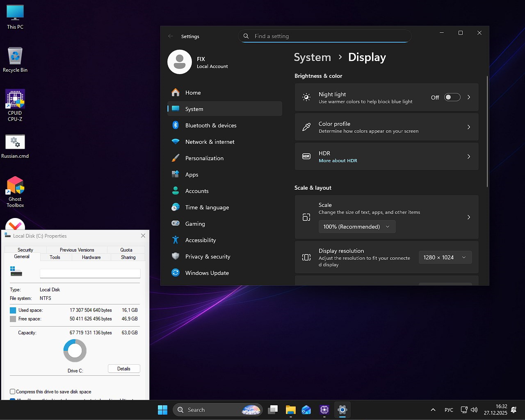Go to Windows Update section
This screenshot has height=420, width=525.
pyautogui.click(x=207, y=273)
